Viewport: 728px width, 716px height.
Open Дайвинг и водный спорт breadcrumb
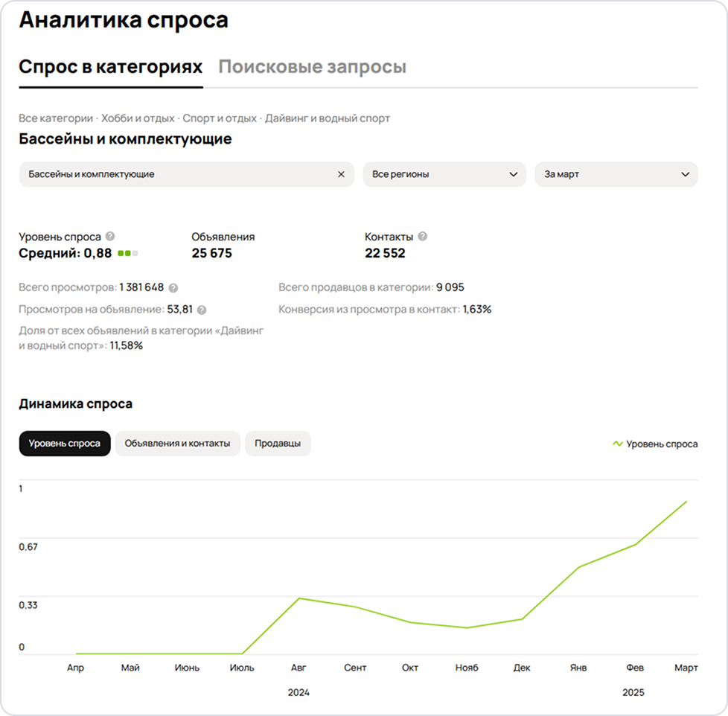328,118
